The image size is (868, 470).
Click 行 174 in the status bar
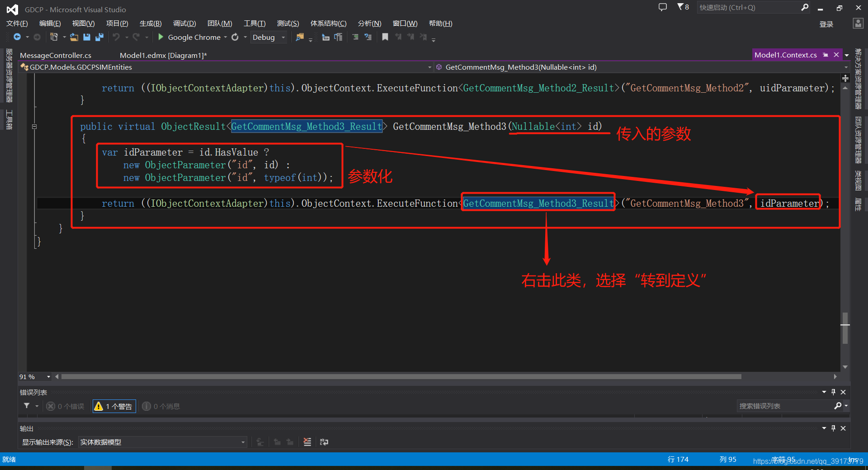point(678,459)
